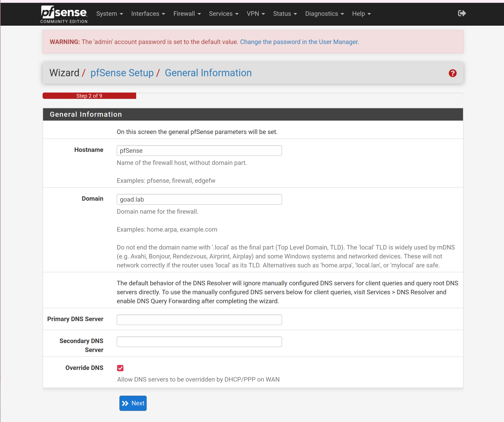Open the VPN menu
The image size is (504, 422).
tap(255, 14)
